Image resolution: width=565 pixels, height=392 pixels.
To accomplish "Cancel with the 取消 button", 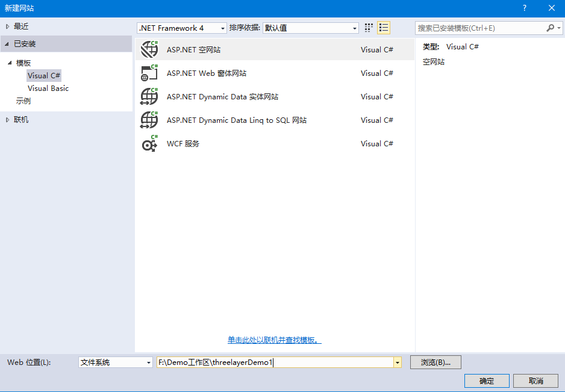I will click(536, 381).
